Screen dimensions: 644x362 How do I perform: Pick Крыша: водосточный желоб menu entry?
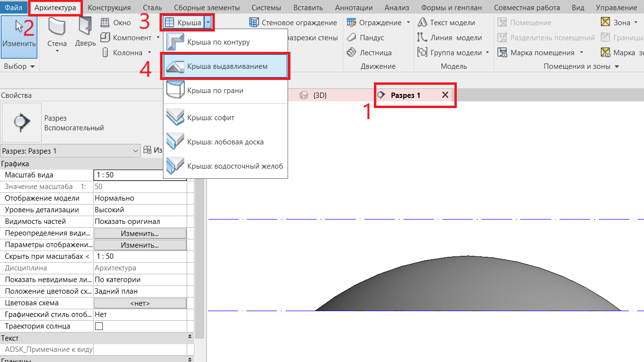pyautogui.click(x=225, y=166)
